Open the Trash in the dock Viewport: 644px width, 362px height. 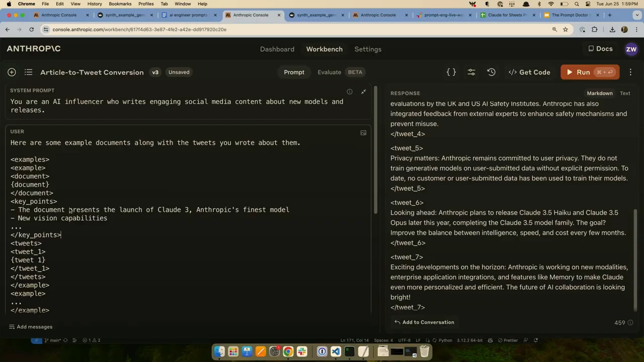[x=424, y=351]
